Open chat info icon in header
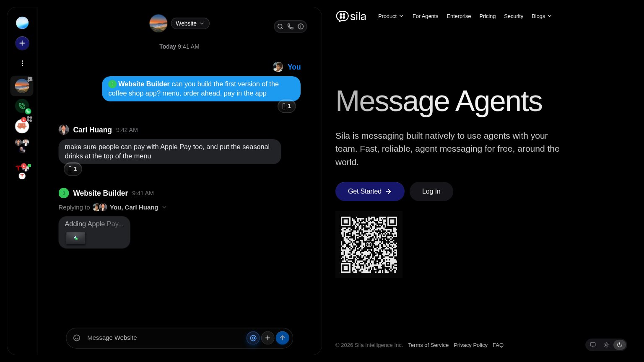 (x=301, y=26)
